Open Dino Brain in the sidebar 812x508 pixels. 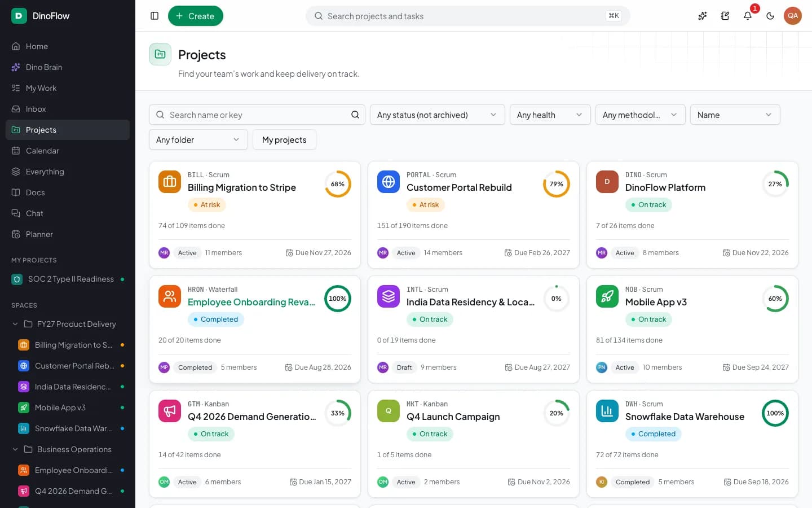point(68,67)
